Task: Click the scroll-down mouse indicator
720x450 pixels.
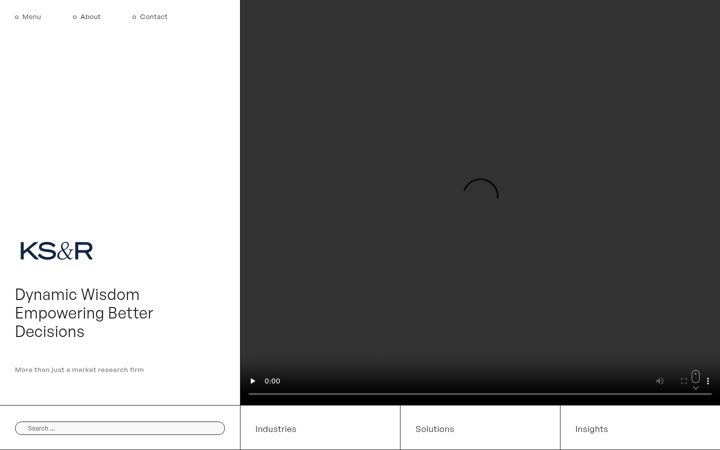Action: coord(696,380)
